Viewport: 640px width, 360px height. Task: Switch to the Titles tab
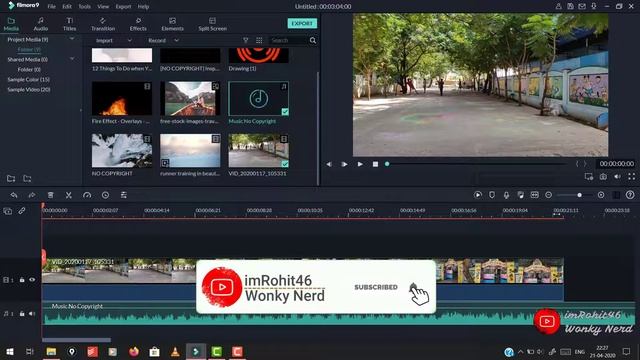point(69,24)
